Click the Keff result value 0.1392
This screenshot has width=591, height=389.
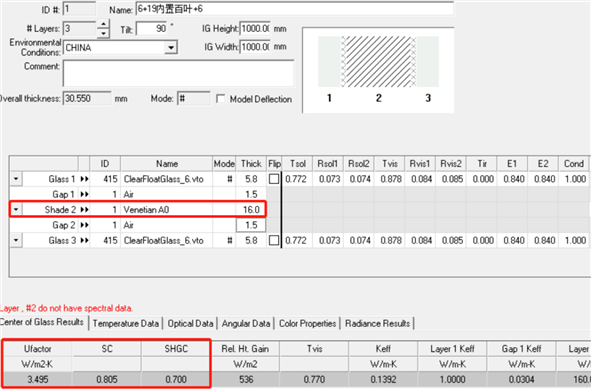coord(383,379)
